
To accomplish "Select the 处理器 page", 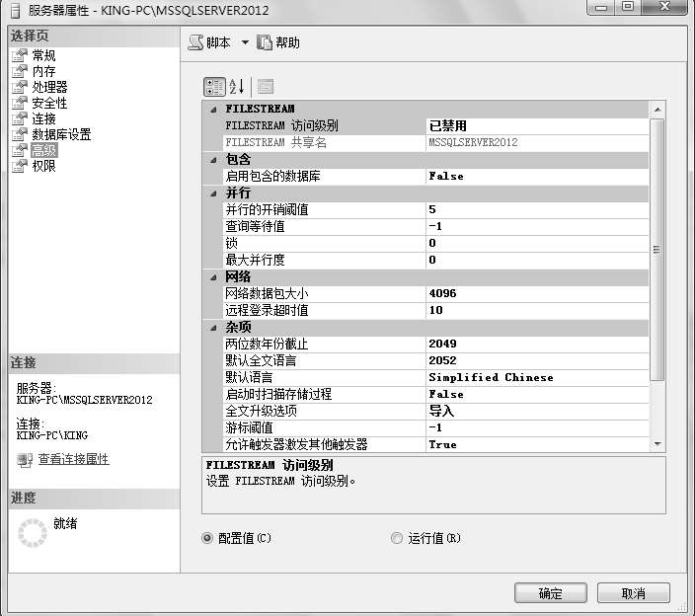I will pyautogui.click(x=49, y=87).
